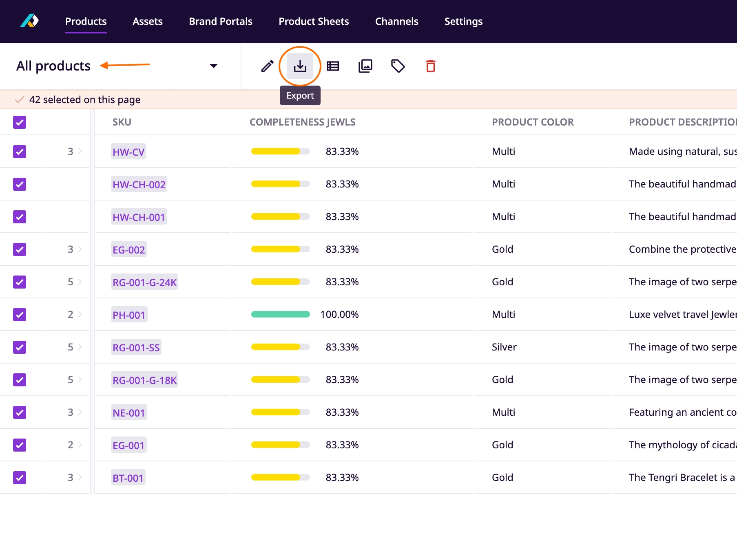Click 'Featuring an ancient co' description cell
737x560 pixels.
coord(683,412)
